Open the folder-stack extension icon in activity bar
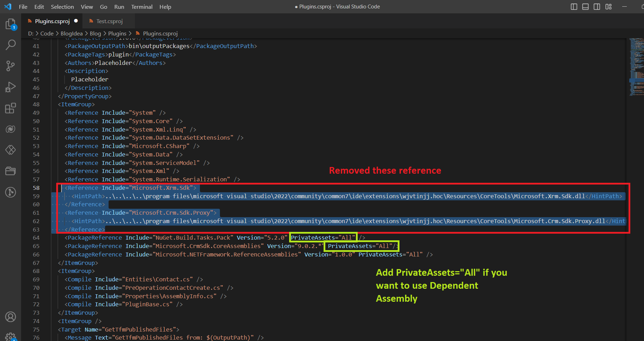The width and height of the screenshot is (644, 341). point(11,171)
